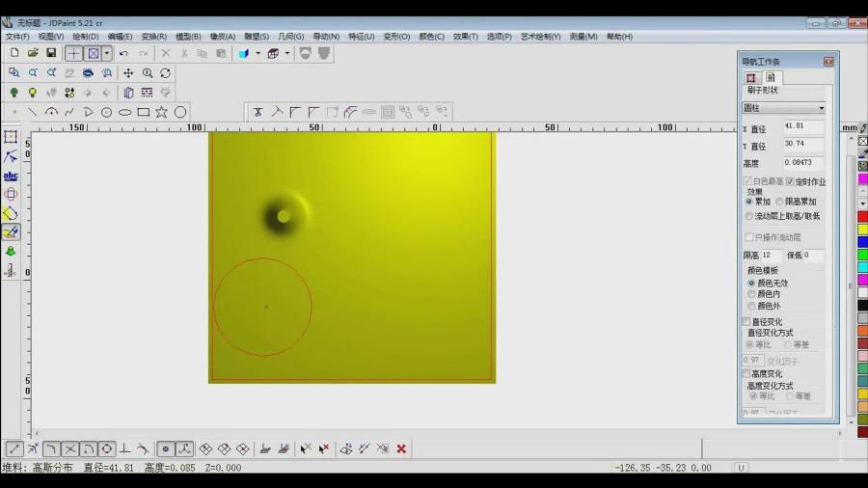Select the rectangle drawing tool

143,112
